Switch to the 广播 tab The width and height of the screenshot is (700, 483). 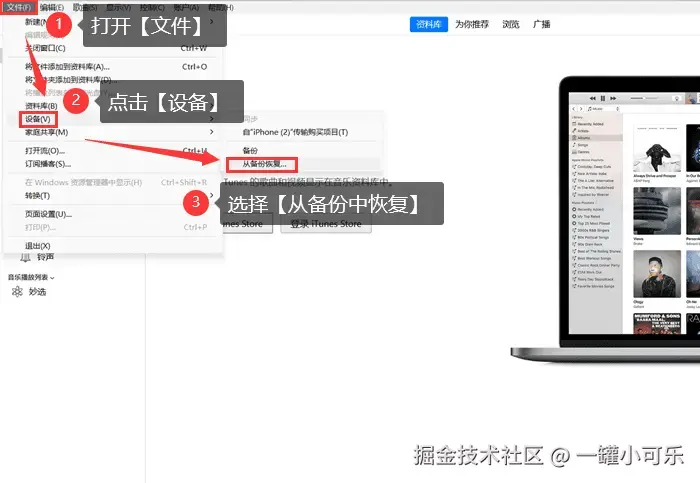point(542,24)
